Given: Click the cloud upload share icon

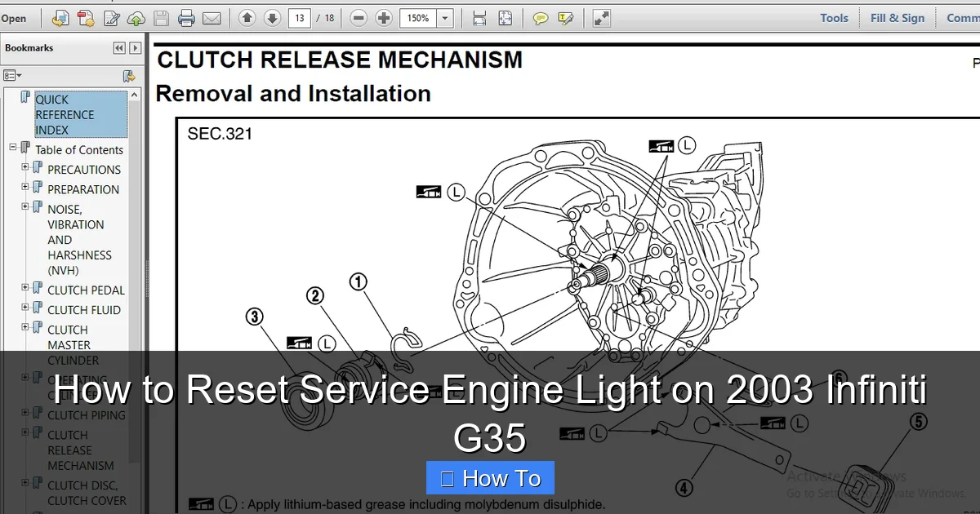Looking at the screenshot, I should pos(136,18).
